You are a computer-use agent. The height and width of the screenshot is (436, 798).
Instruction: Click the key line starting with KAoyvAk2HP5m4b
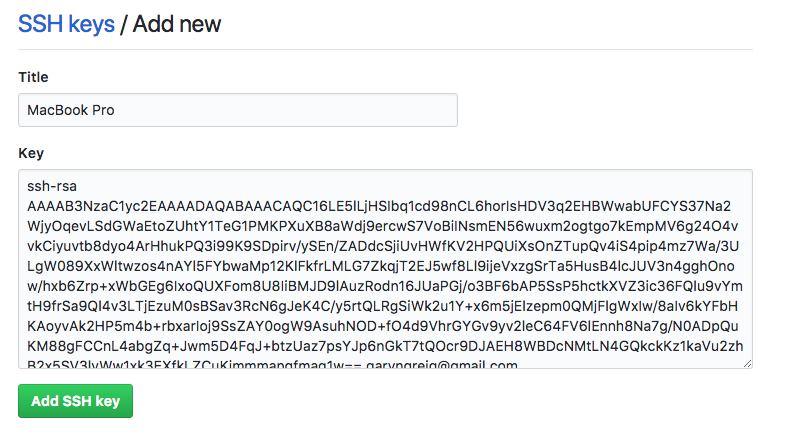point(380,326)
